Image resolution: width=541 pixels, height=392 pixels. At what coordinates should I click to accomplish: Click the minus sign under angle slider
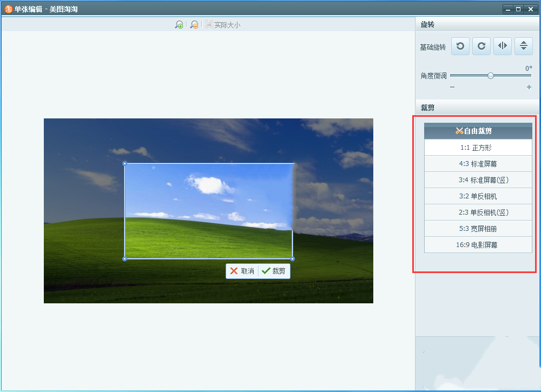click(452, 87)
